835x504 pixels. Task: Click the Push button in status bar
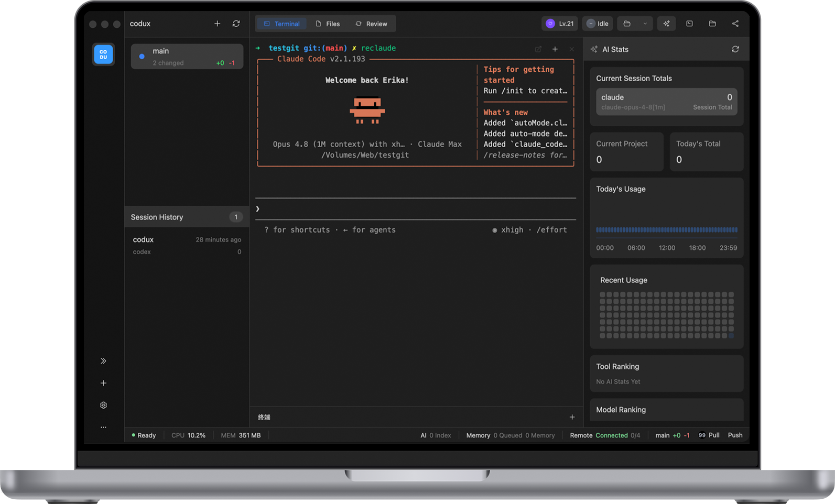click(x=735, y=435)
